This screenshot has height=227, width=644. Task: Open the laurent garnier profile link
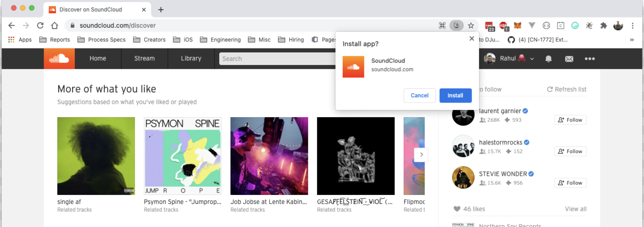500,111
